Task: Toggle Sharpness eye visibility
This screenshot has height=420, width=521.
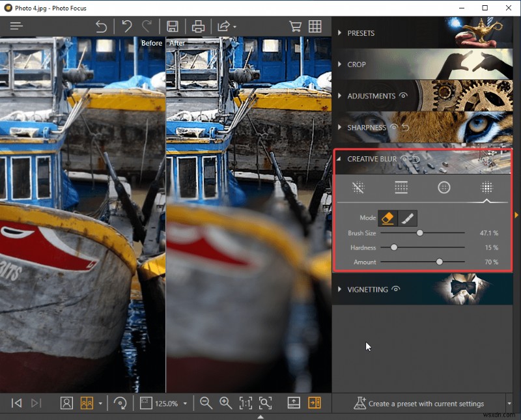Action: coord(394,126)
